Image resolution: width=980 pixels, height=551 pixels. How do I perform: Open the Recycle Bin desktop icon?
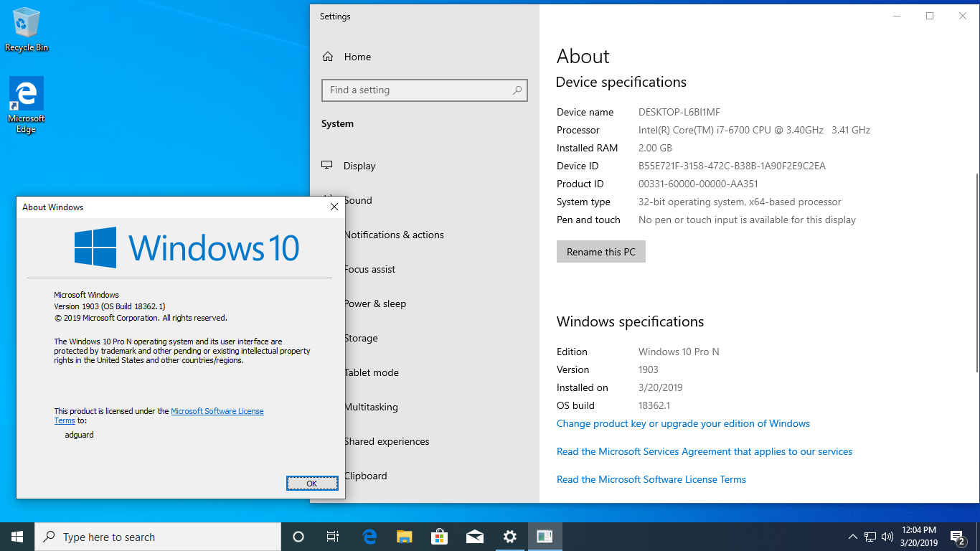click(27, 30)
